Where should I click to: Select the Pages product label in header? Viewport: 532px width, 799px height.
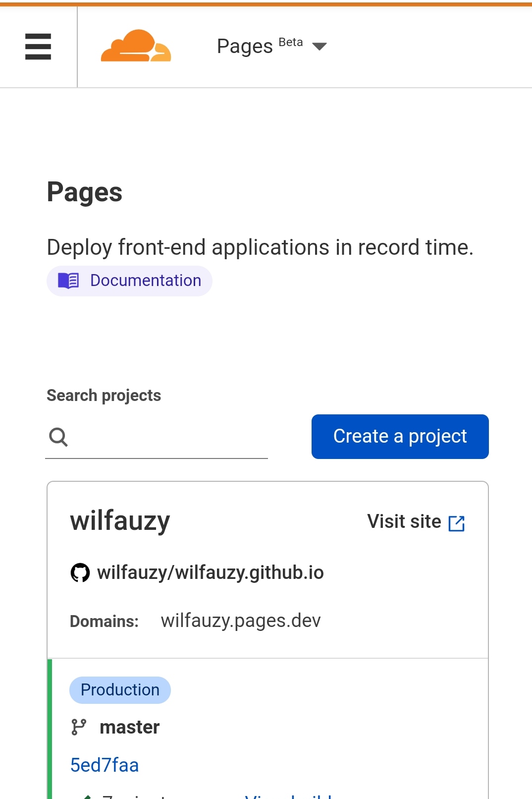(245, 47)
